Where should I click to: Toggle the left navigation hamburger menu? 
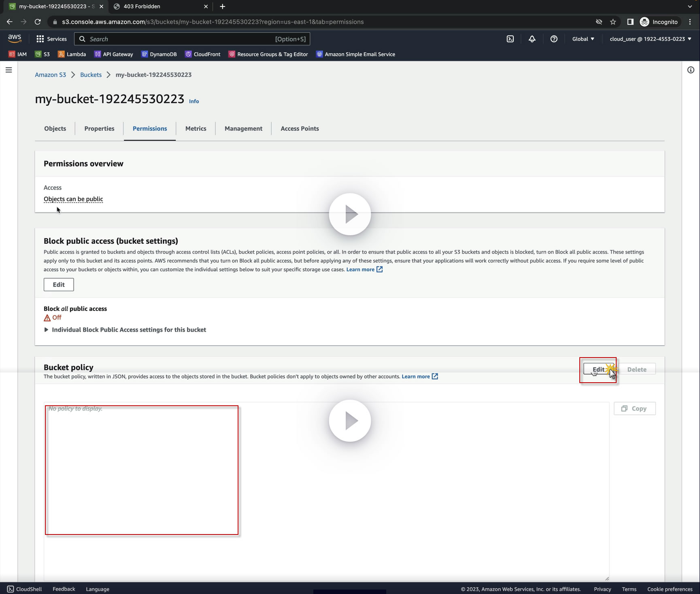(9, 70)
